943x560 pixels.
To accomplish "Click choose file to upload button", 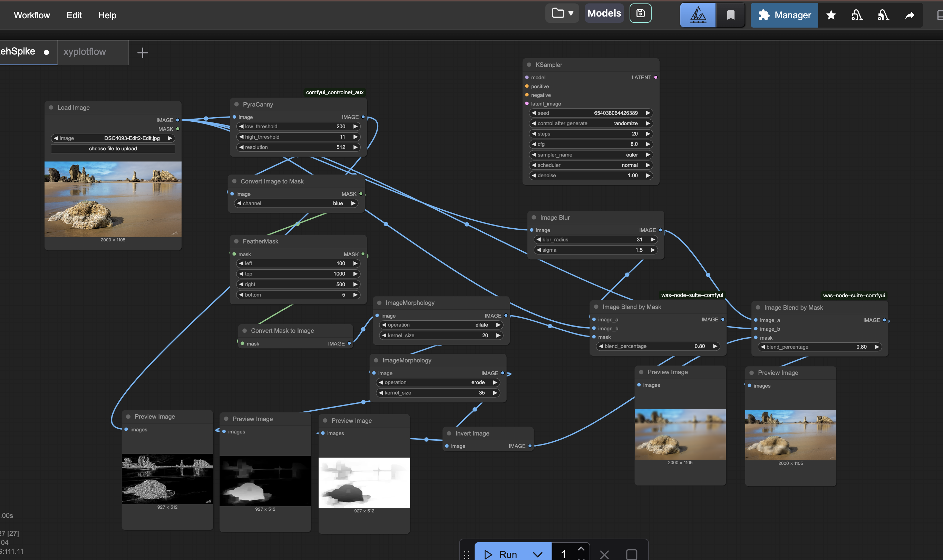I will [113, 149].
